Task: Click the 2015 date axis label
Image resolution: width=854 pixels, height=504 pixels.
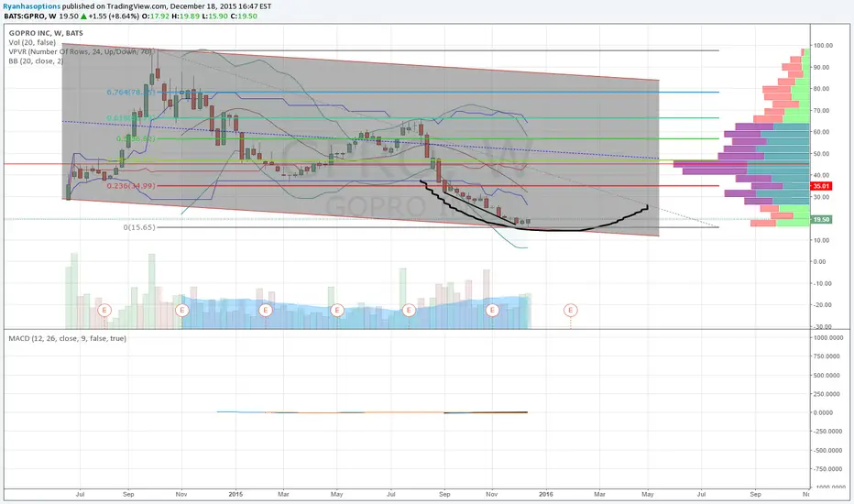Action: point(235,494)
